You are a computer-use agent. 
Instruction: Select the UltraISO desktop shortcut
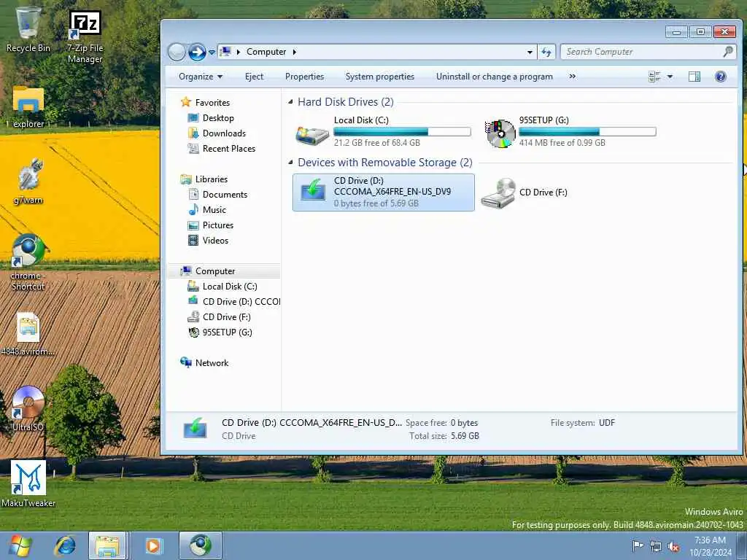[x=28, y=408]
